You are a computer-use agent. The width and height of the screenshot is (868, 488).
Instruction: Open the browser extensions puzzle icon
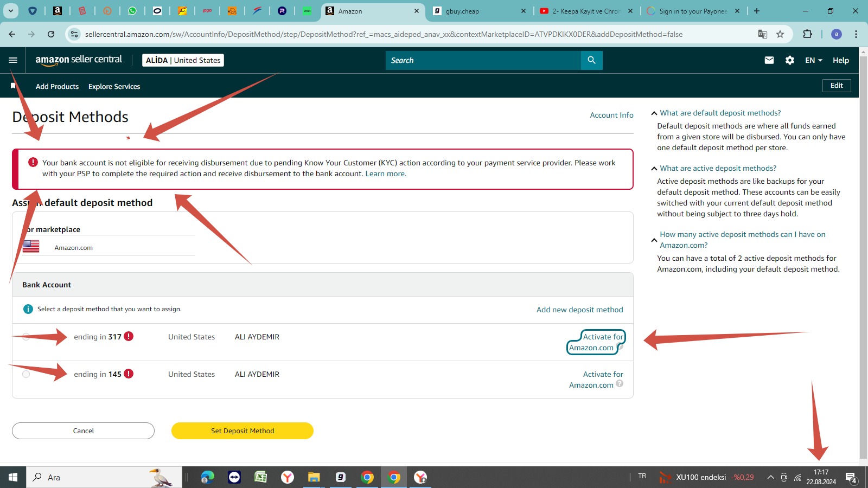[807, 34]
